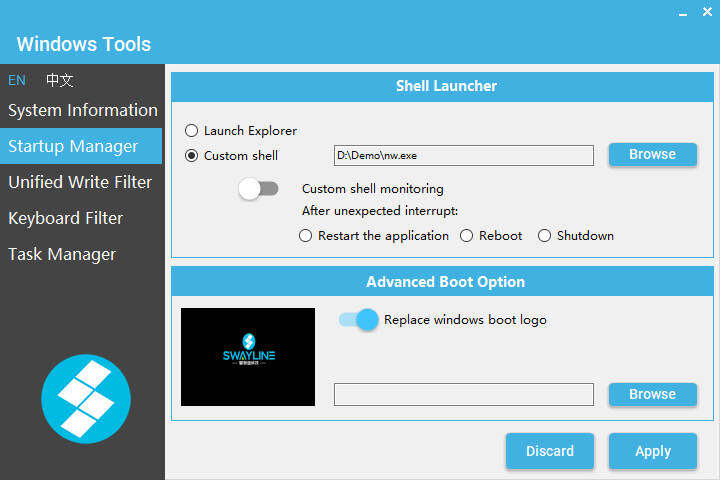720x480 pixels.
Task: Click the boot logo path field
Action: pos(464,395)
